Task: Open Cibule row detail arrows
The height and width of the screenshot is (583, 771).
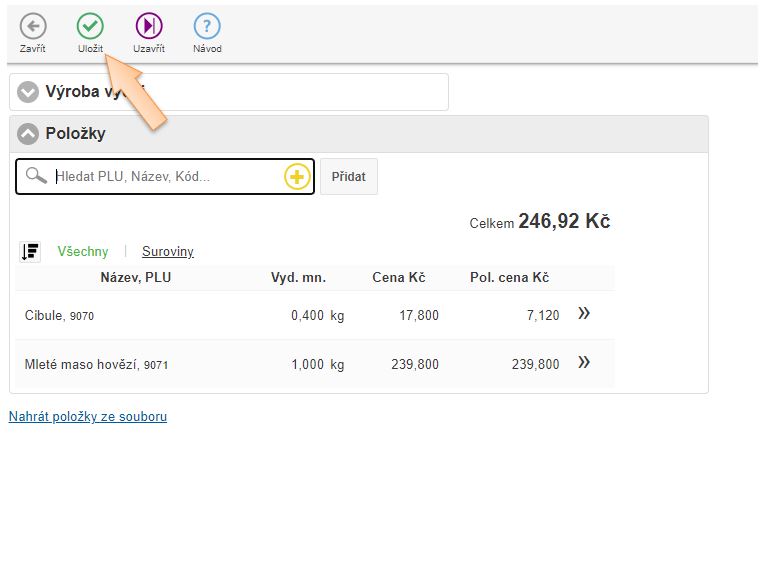Action: pos(584,314)
